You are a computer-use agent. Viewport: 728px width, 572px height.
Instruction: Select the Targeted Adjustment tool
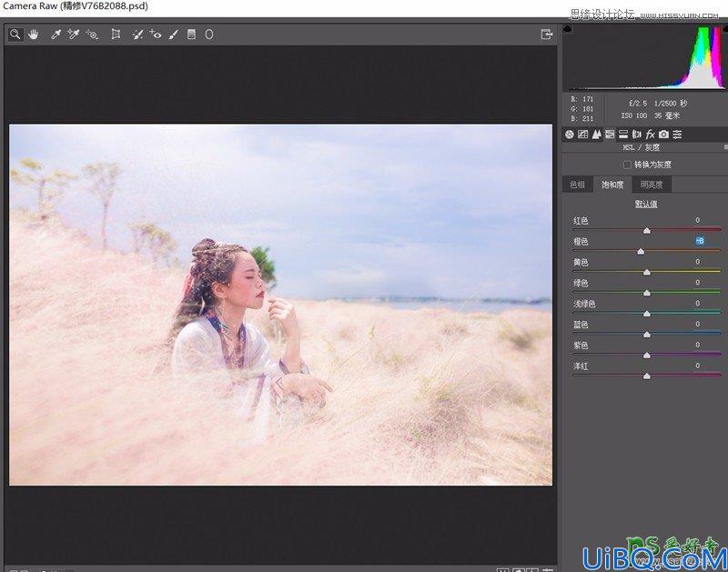pos(92,35)
